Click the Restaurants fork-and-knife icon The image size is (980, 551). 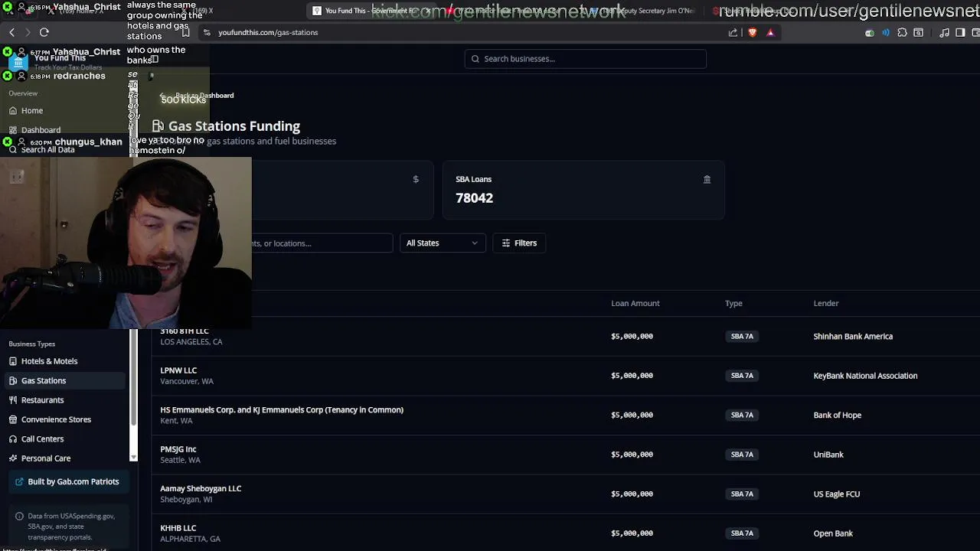pos(13,400)
